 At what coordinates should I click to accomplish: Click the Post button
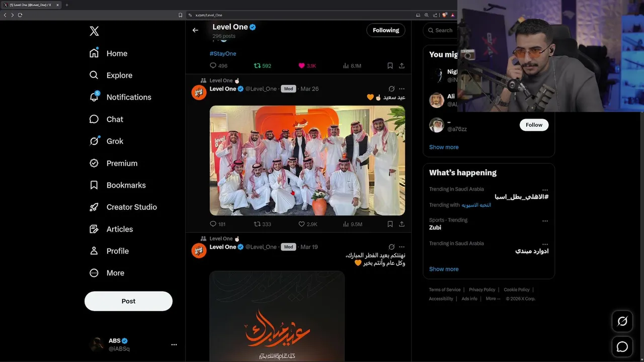pyautogui.click(x=128, y=301)
